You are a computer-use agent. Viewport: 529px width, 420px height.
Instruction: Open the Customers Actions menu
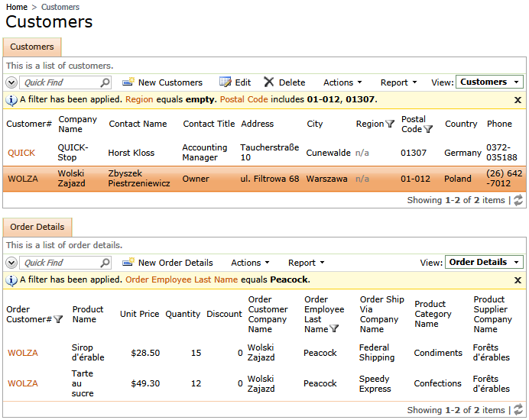point(342,82)
